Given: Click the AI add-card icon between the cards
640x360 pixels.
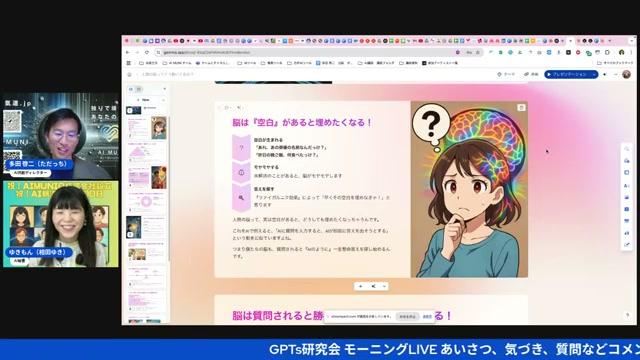Looking at the screenshot, I should tap(373, 287).
